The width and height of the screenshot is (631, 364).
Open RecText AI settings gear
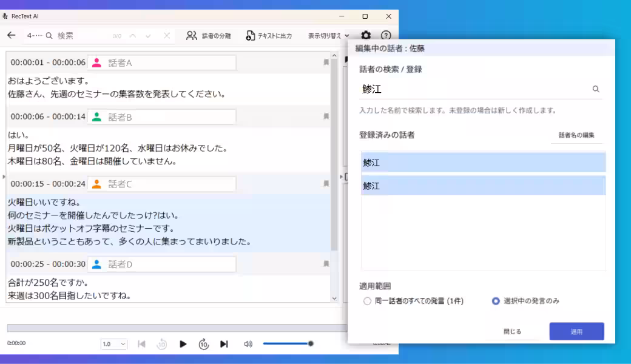pyautogui.click(x=365, y=35)
